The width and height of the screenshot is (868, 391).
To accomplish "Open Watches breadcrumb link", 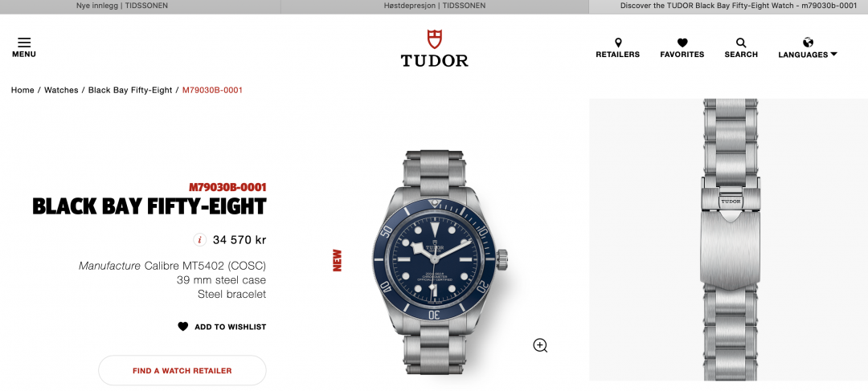I will click(61, 90).
